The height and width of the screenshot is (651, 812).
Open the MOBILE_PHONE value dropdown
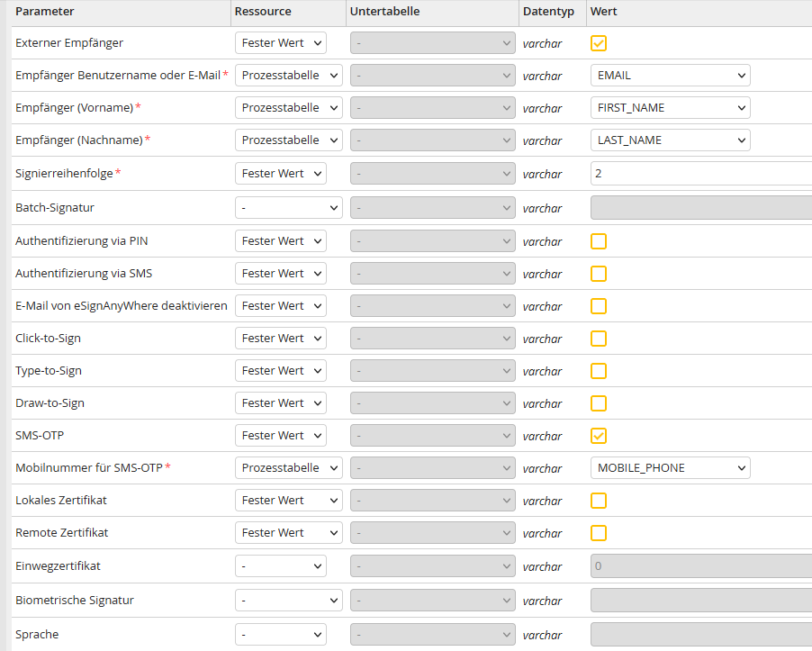coord(670,468)
